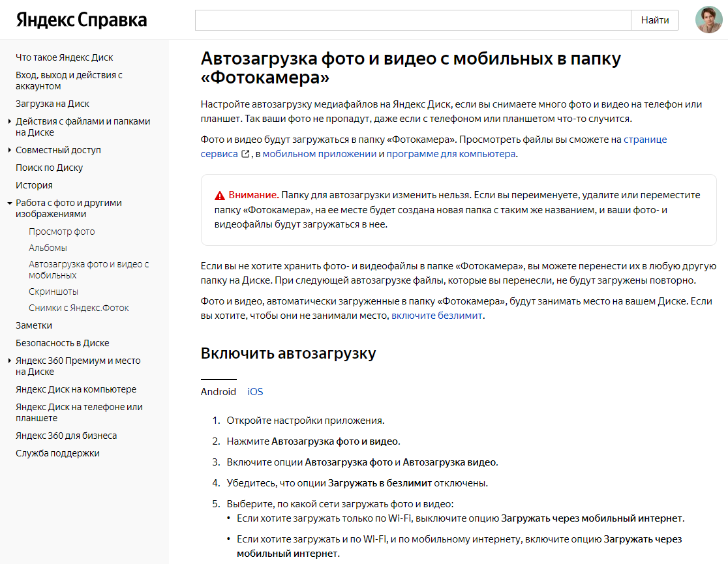Open 'Яндекс Диск на телефоне или планшете'
Image resolution: width=728 pixels, height=564 pixels.
pyautogui.click(x=80, y=412)
